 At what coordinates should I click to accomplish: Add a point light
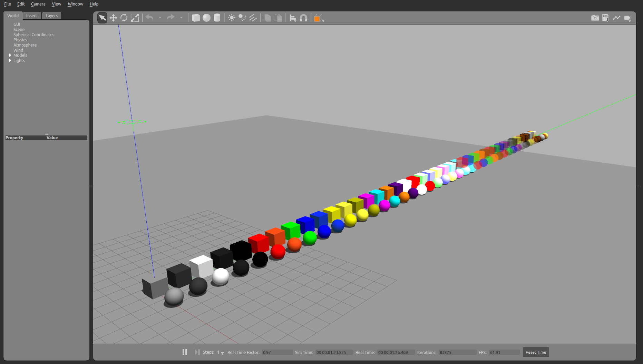coord(232,18)
